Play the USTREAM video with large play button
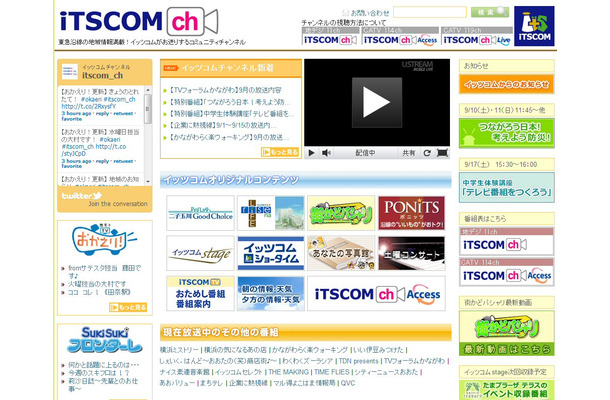Screen dimensions: 610x400 (x=377, y=102)
